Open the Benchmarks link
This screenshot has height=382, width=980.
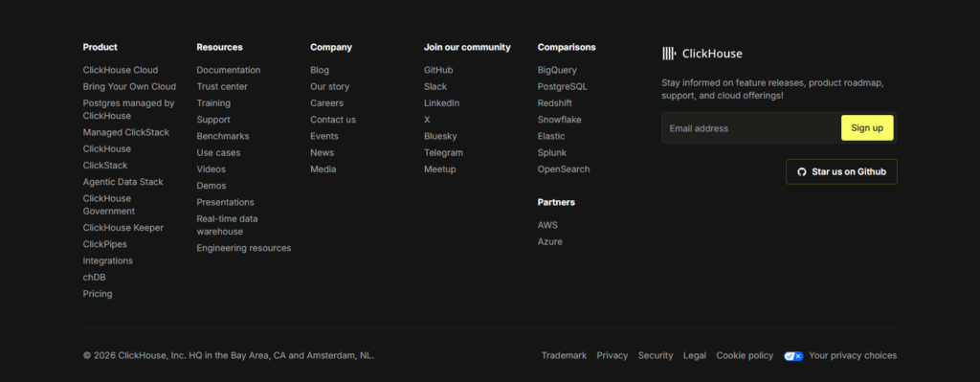(x=223, y=136)
